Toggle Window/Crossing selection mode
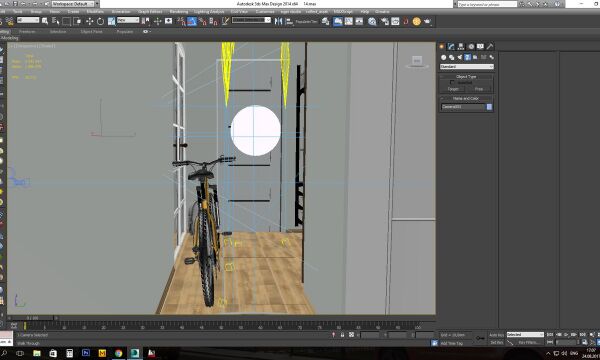 (77, 21)
